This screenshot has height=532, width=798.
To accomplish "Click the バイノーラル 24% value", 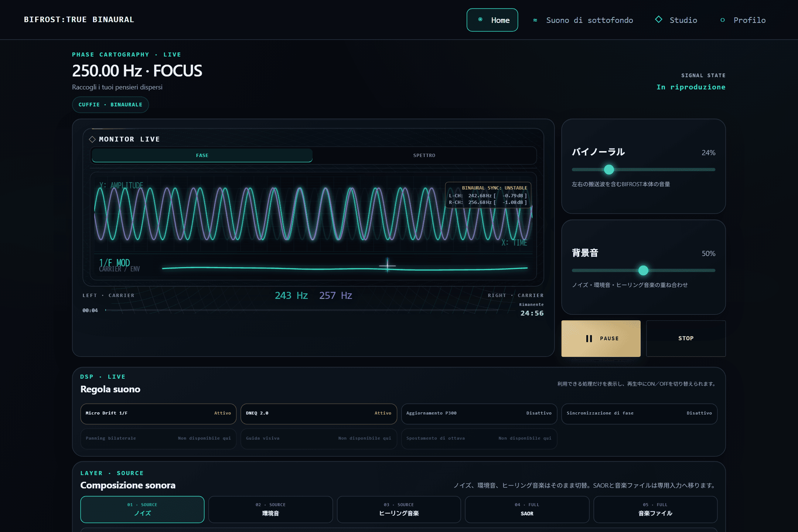I will (708, 153).
